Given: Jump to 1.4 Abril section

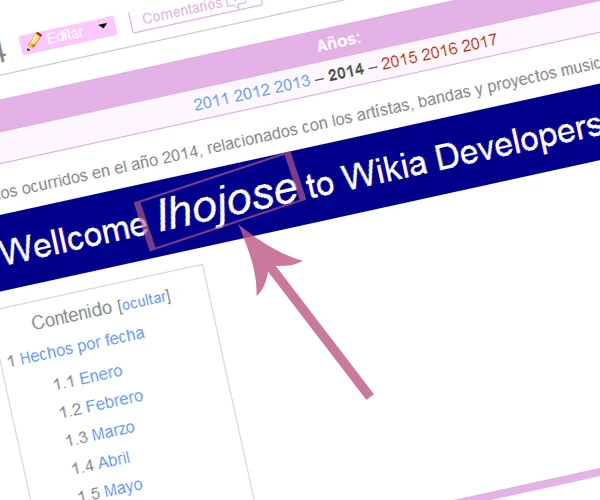Looking at the screenshot, I should pyautogui.click(x=114, y=461).
